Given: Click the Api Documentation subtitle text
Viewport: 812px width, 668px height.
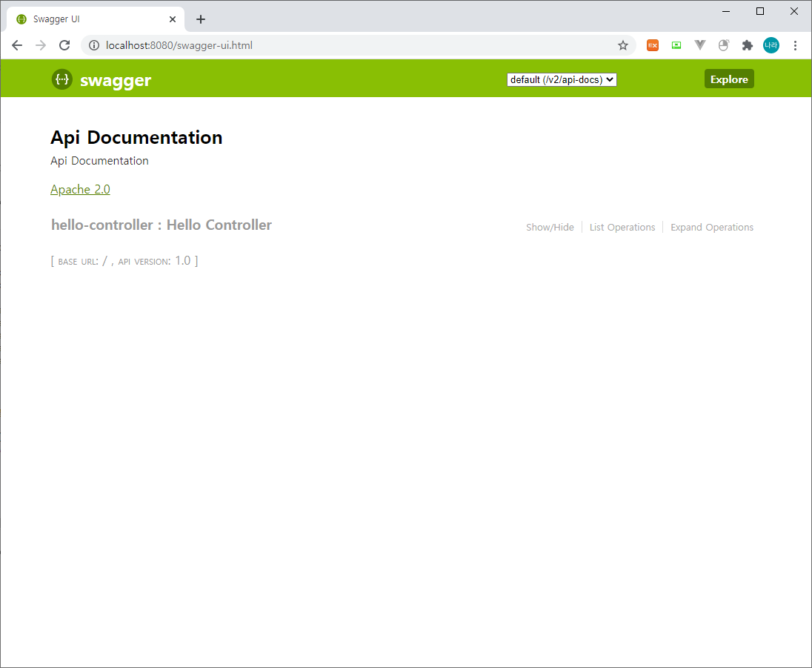Looking at the screenshot, I should point(99,161).
